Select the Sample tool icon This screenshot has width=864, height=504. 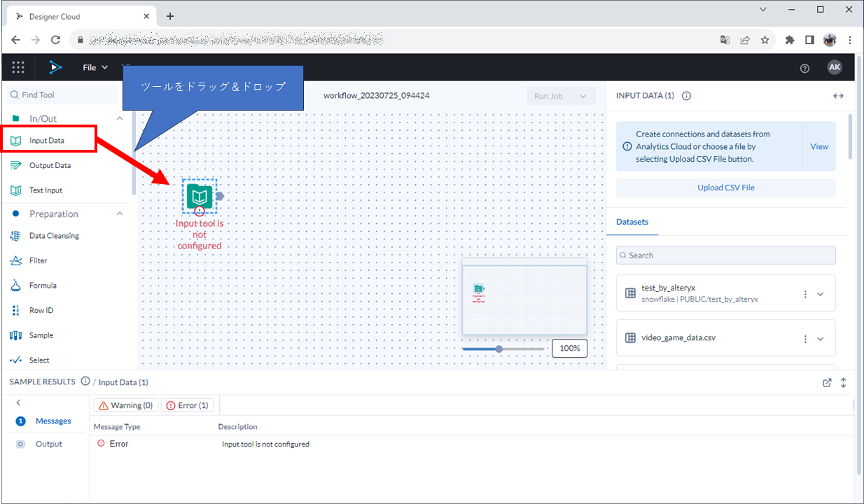16,335
